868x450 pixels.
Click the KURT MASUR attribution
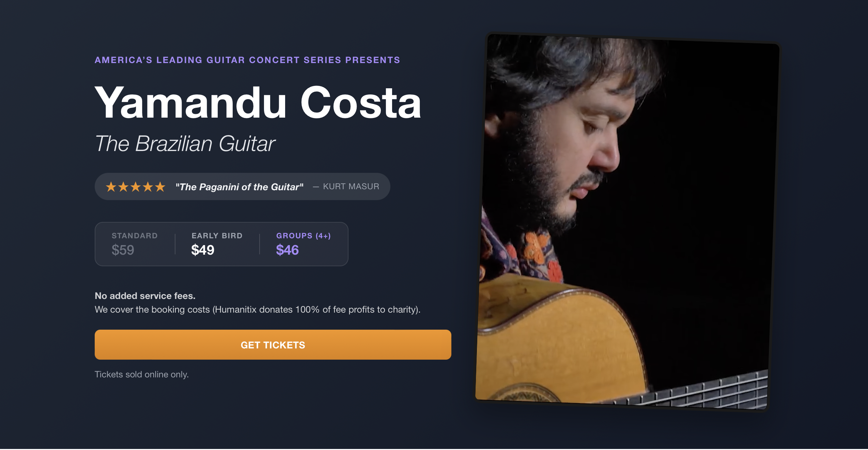(x=351, y=187)
